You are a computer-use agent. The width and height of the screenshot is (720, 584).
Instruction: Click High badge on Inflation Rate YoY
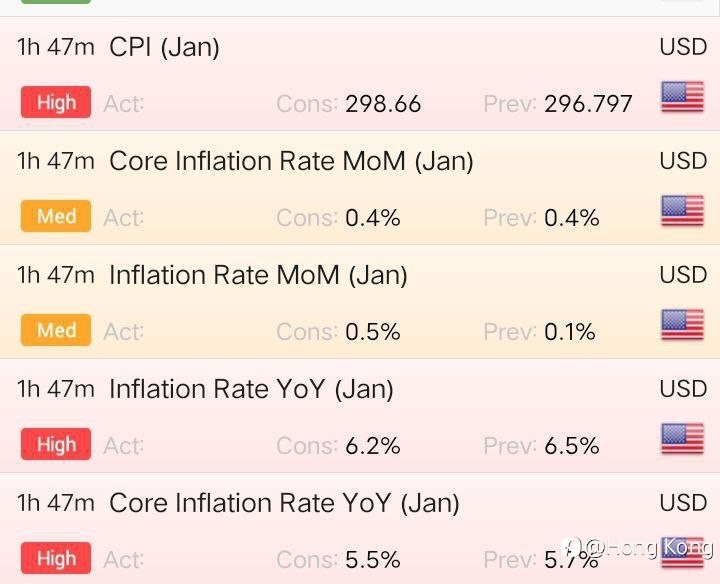coord(56,444)
